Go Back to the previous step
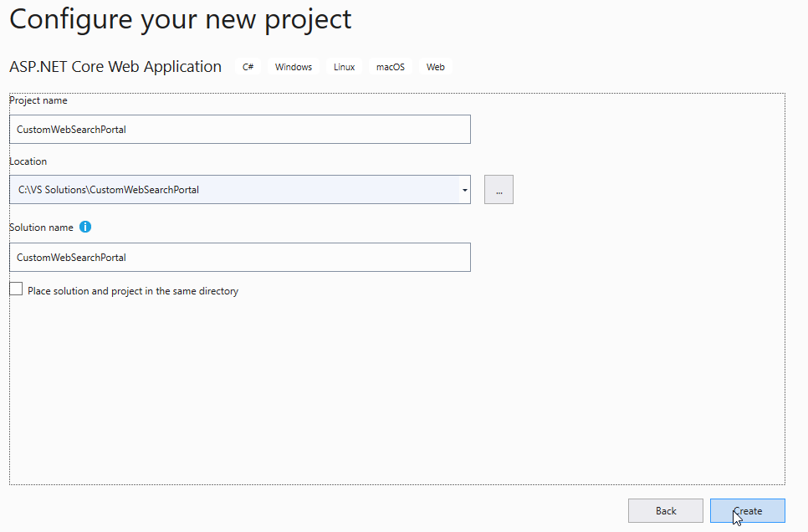This screenshot has width=808, height=532. coord(665,511)
